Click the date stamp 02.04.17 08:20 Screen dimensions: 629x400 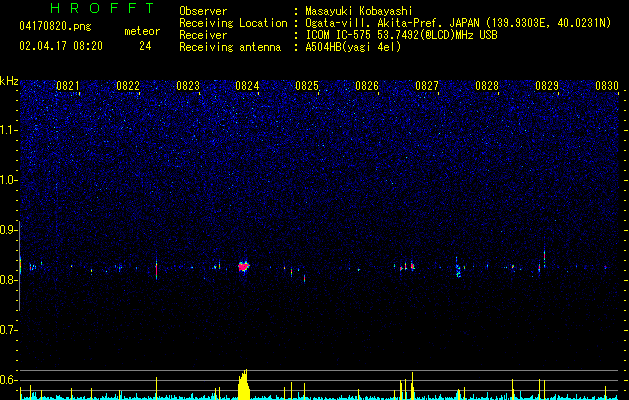click(61, 46)
